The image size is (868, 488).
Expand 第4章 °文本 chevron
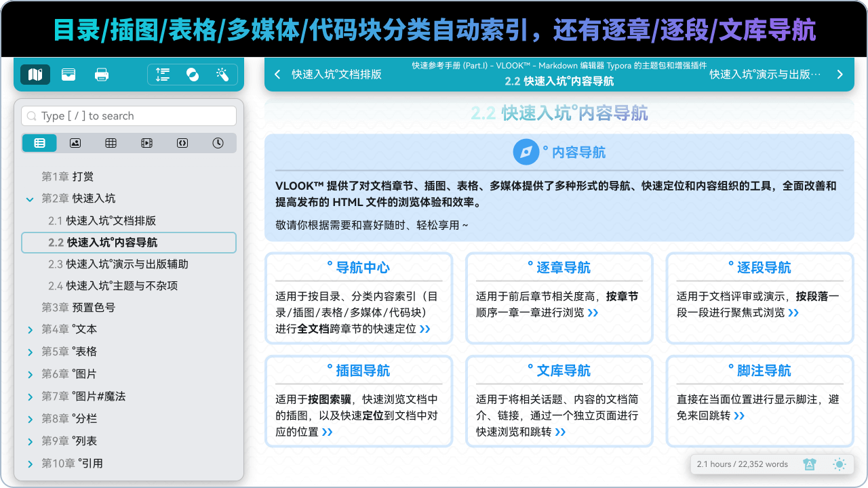(30, 330)
